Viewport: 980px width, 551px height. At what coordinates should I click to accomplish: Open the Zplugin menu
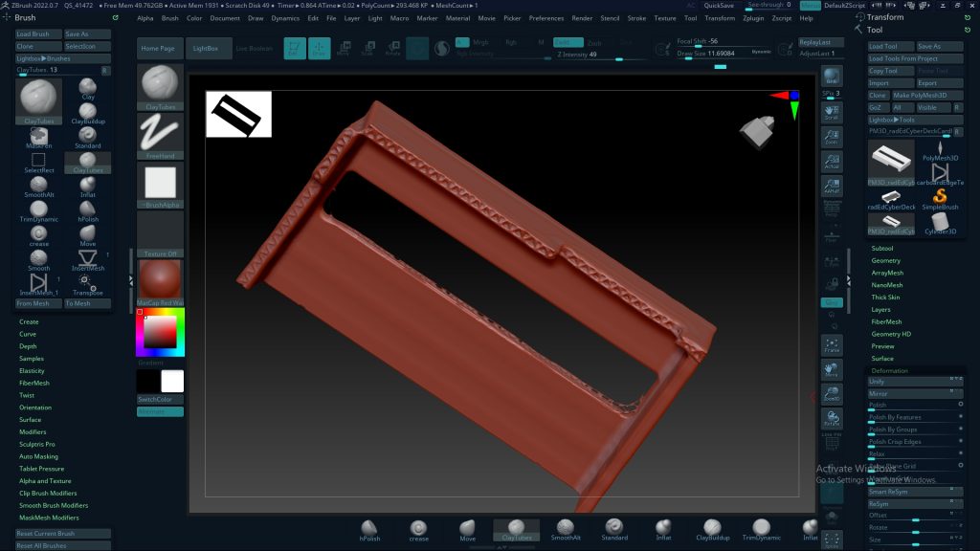(753, 18)
